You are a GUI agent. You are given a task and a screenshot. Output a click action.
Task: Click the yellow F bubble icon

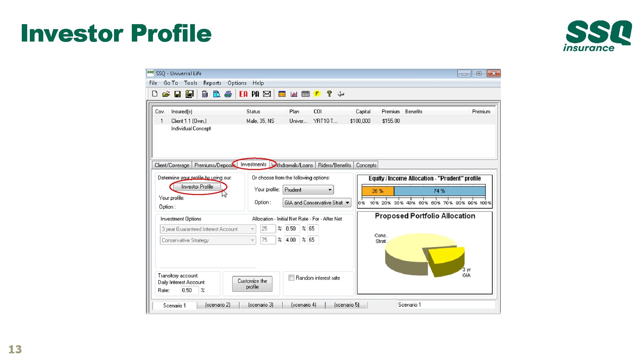[x=317, y=94]
